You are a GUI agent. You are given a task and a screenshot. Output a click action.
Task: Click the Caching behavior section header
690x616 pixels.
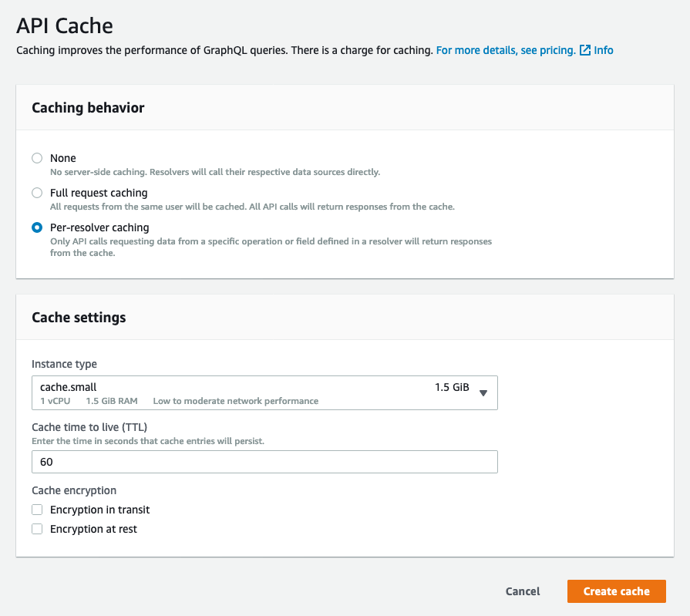[x=88, y=108]
